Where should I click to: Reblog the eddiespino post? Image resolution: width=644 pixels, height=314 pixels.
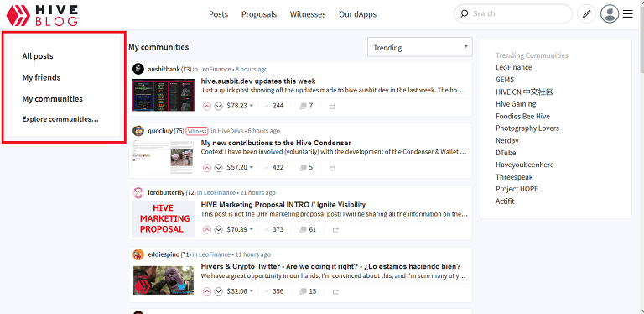coord(335,292)
